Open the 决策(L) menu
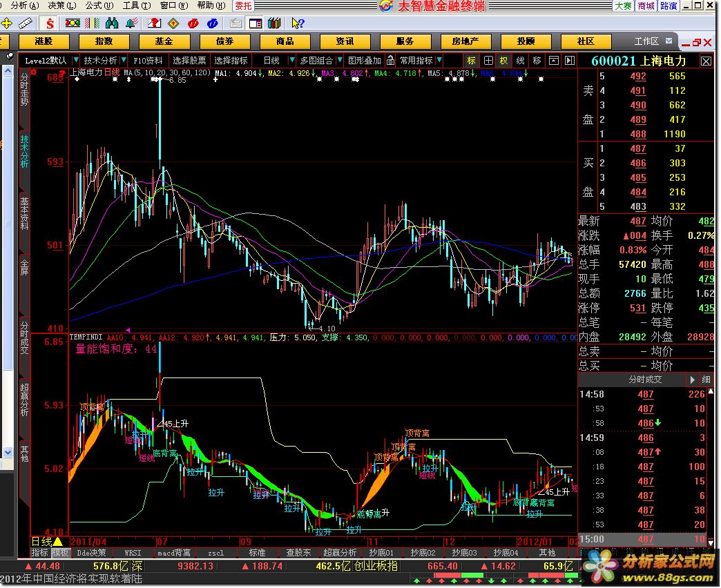Viewport: 721px width, 588px height. pyautogui.click(x=62, y=6)
